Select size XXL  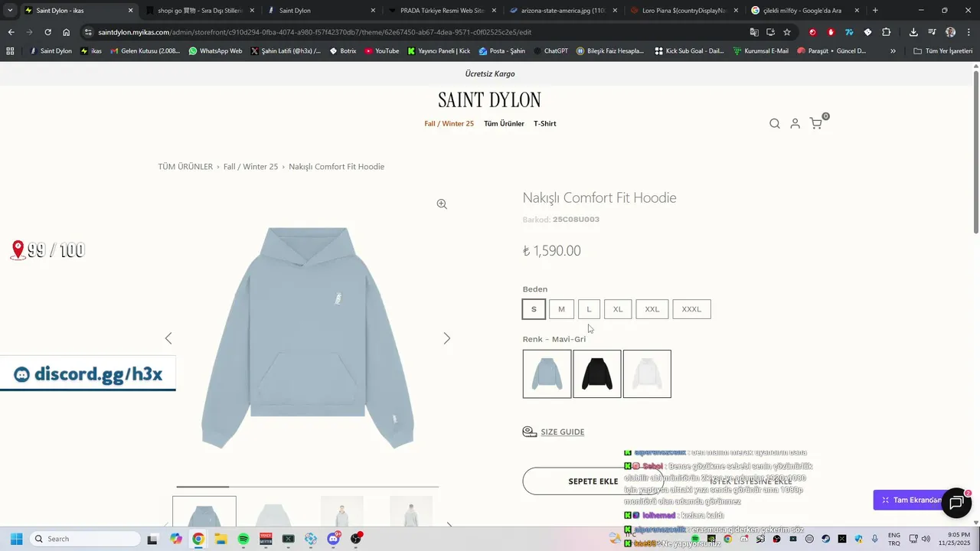click(652, 309)
